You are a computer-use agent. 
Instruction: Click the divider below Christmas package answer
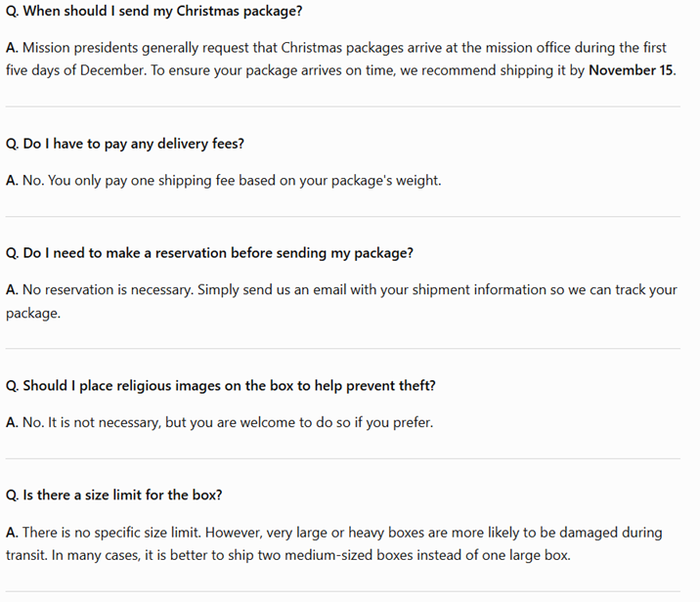pos(343,107)
